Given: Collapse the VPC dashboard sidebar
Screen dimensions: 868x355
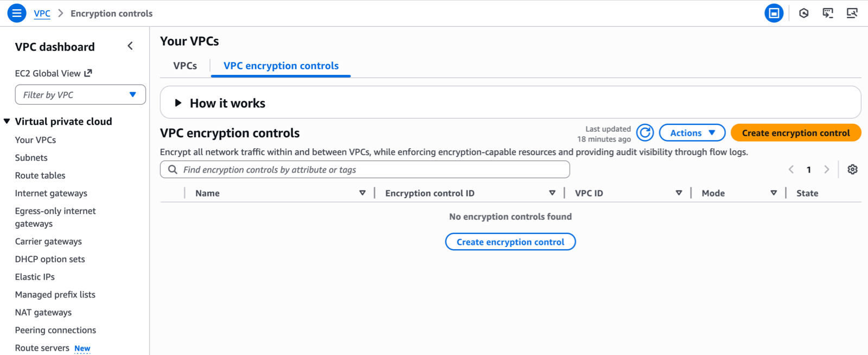Looking at the screenshot, I should [x=130, y=46].
